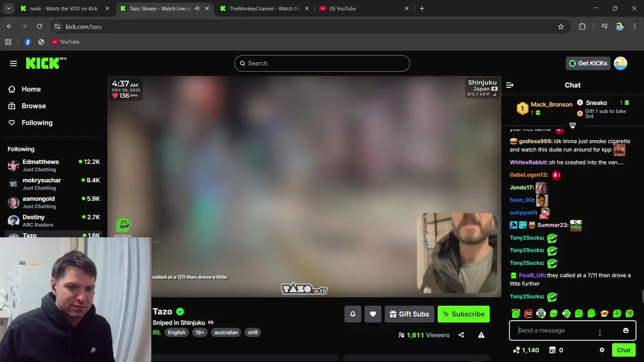Send message with green Chat button
The image size is (644, 362).
click(x=624, y=350)
